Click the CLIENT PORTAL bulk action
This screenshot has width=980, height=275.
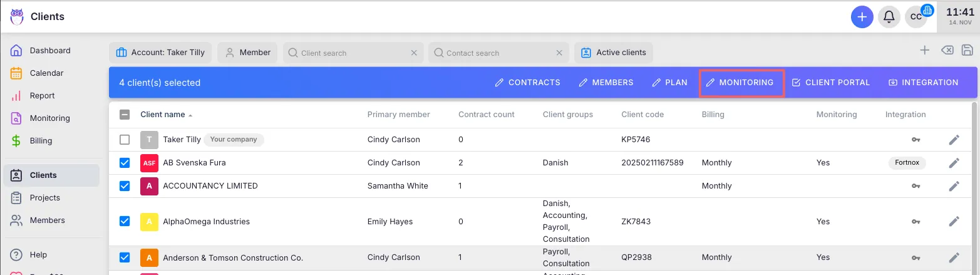pyautogui.click(x=830, y=83)
